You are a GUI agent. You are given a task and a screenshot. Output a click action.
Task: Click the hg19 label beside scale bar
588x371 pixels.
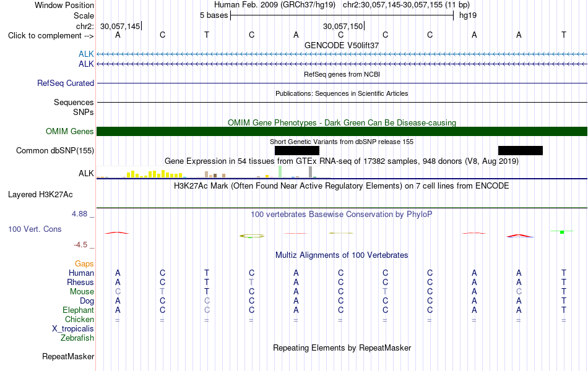click(468, 15)
